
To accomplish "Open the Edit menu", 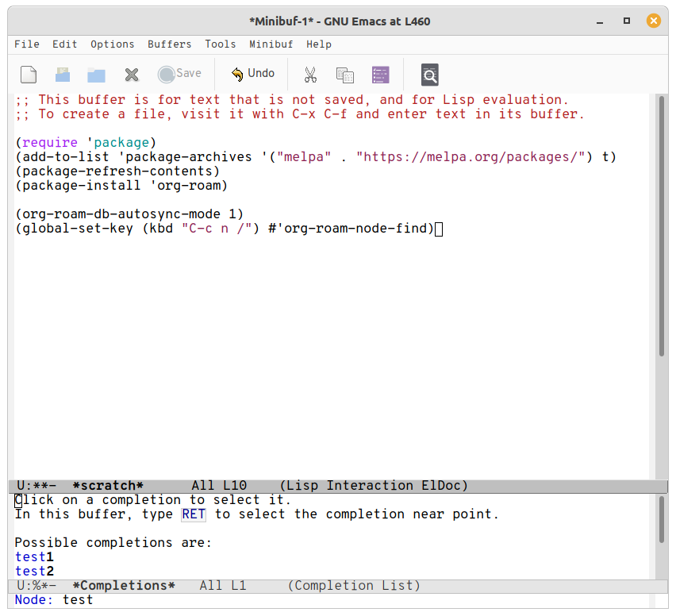I will point(65,44).
